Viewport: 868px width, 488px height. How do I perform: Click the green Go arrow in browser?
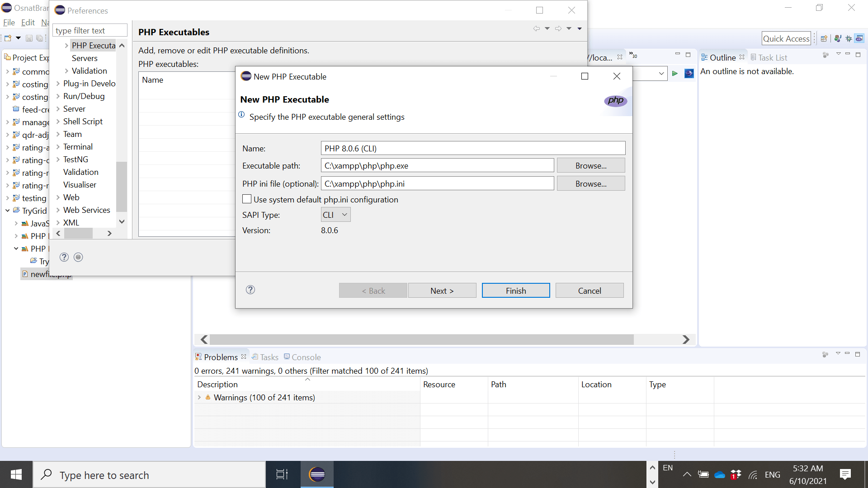click(x=675, y=73)
